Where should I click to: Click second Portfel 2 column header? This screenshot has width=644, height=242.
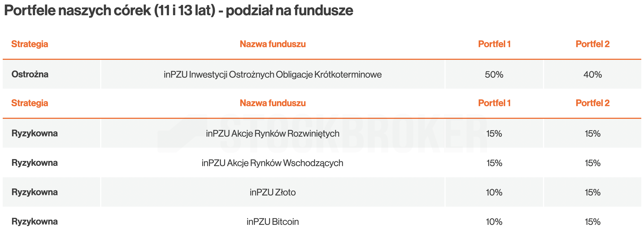593,103
